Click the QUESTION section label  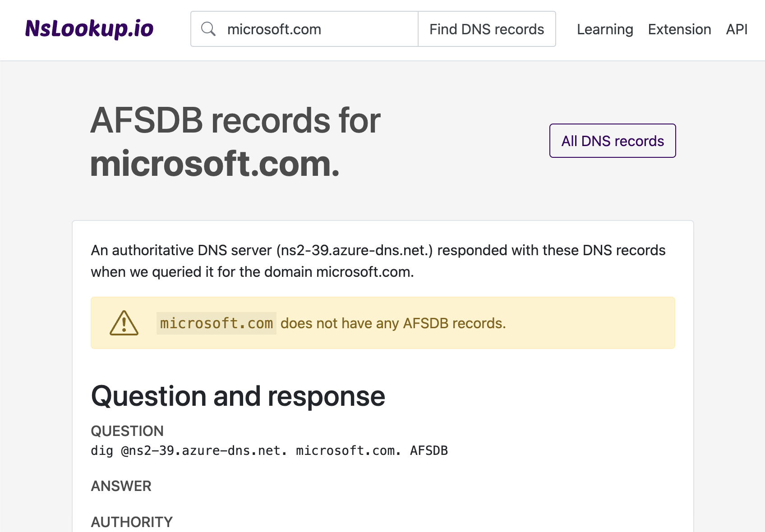click(127, 431)
